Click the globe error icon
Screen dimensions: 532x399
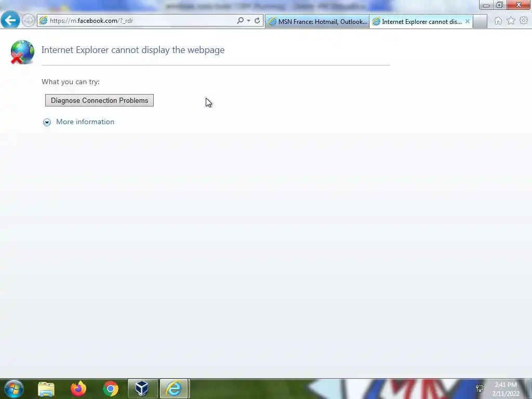(22, 52)
